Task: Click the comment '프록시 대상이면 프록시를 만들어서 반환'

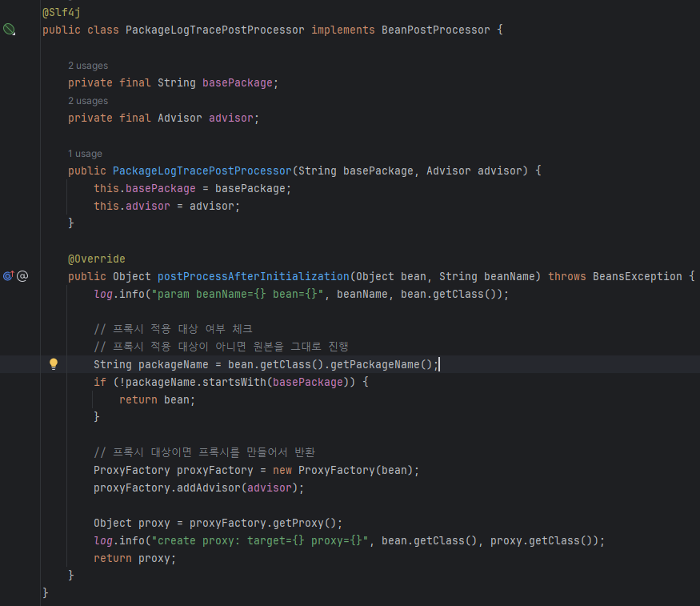Action: 205,452
